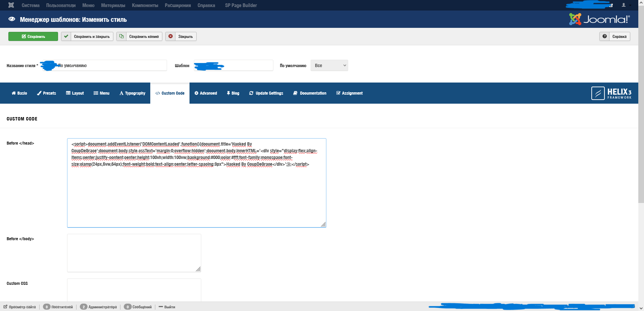Click the Helix3 Framework logo
The image size is (644, 311).
pos(611,93)
